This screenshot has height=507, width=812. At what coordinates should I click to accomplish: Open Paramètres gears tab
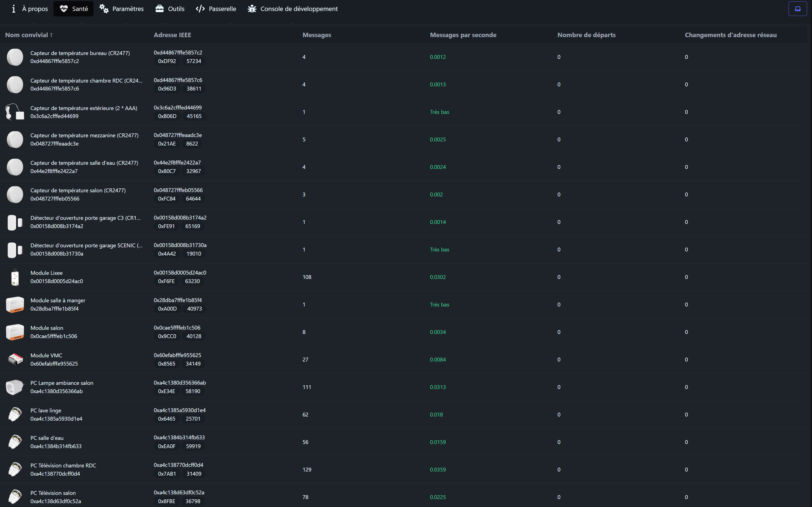[121, 9]
